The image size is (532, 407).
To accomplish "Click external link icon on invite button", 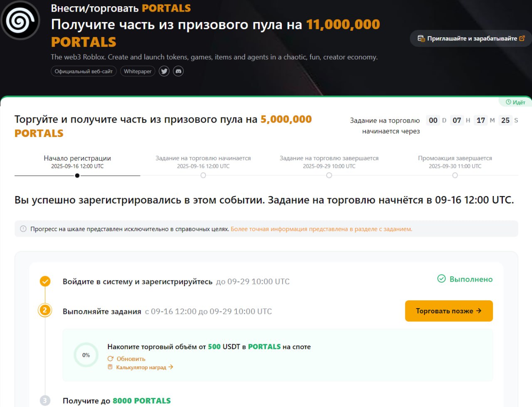I will [x=522, y=38].
